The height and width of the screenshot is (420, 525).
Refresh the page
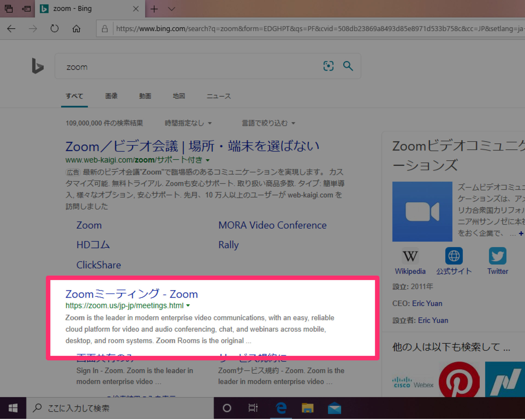54,28
